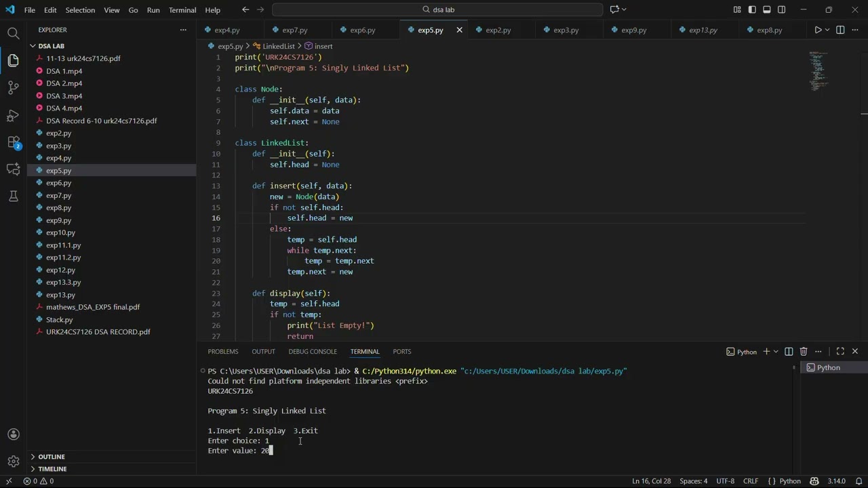Screen dimensions: 868x488
Task: Change language mode from Python
Action: click(x=790, y=481)
